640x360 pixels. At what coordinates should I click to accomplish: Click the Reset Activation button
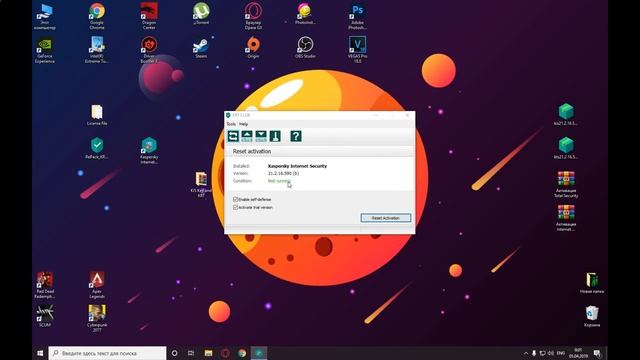pyautogui.click(x=386, y=218)
